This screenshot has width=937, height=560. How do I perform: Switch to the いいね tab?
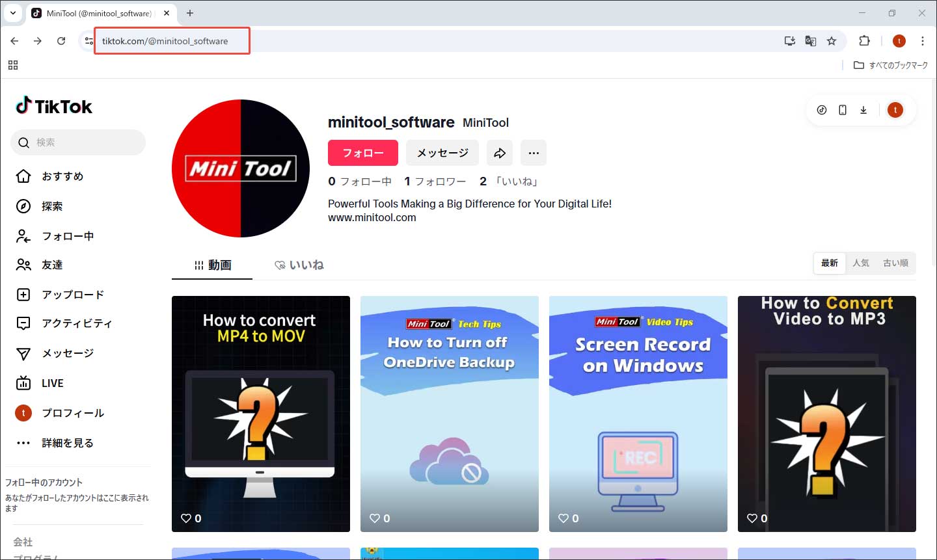tap(299, 265)
